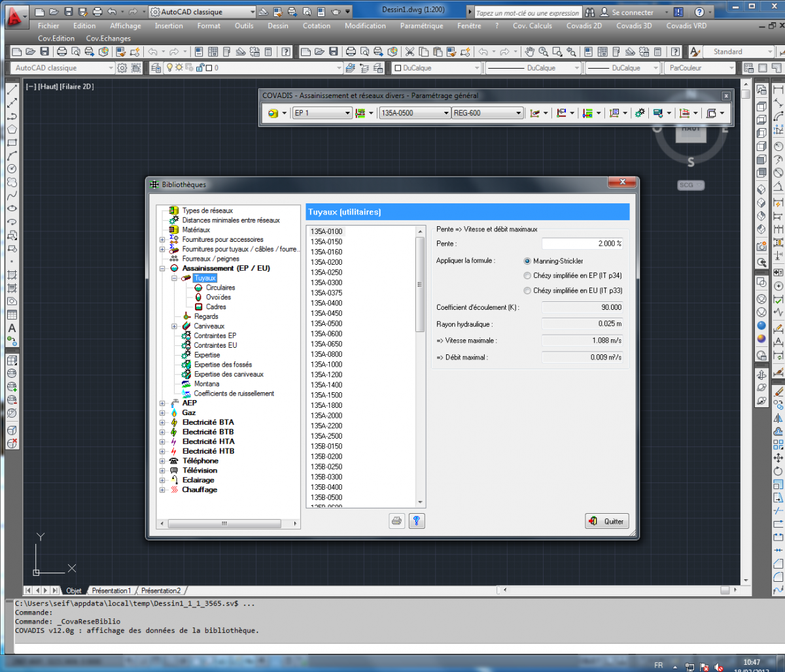
Task: Click the Copy icon next to the scissors
Action: (x=423, y=52)
